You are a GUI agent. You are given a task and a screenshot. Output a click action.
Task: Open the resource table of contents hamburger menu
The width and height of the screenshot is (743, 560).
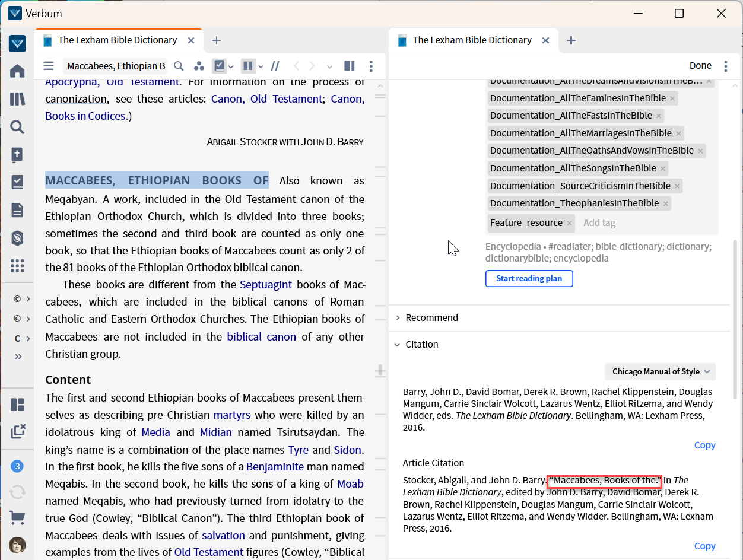(49, 66)
